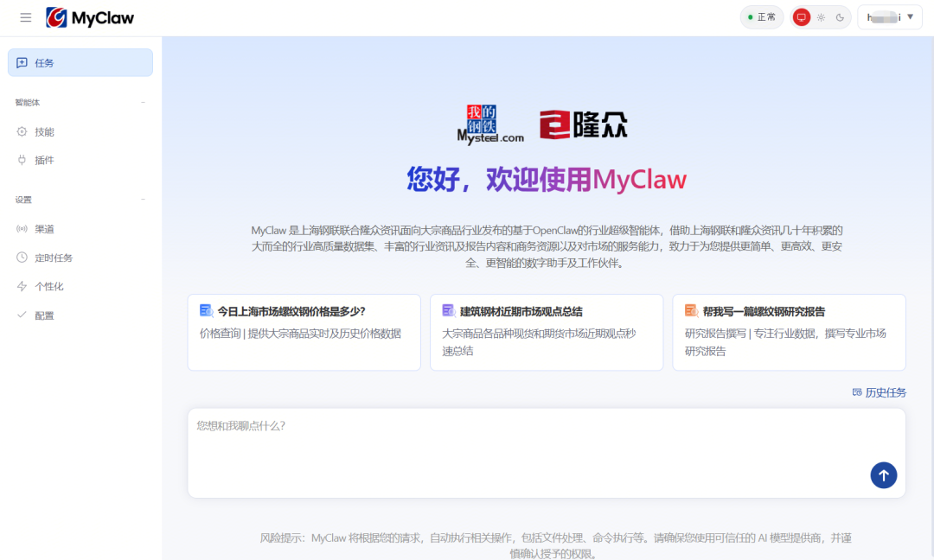This screenshot has height=560, width=934.
Task: Click the Mysteel.com logo
Action: tap(490, 125)
